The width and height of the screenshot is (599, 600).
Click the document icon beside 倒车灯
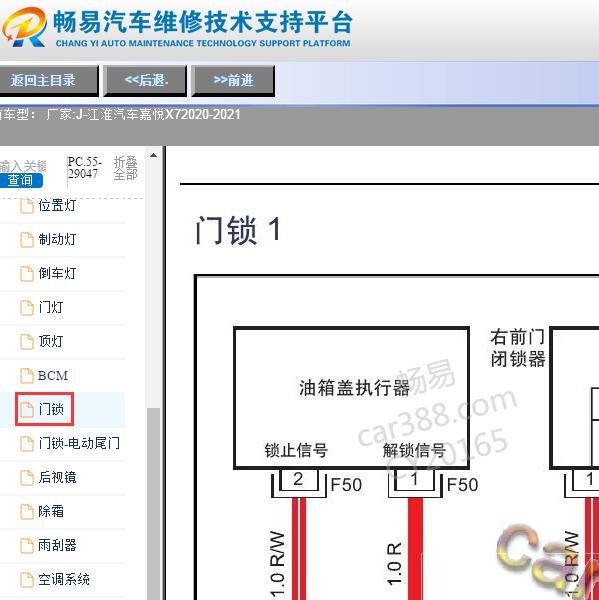[x=26, y=274]
